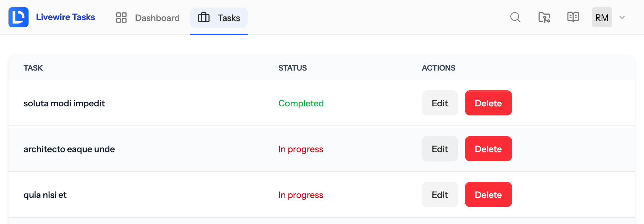Delete the quia nisi et task
Viewport: 644px width, 224px height.
click(488, 195)
